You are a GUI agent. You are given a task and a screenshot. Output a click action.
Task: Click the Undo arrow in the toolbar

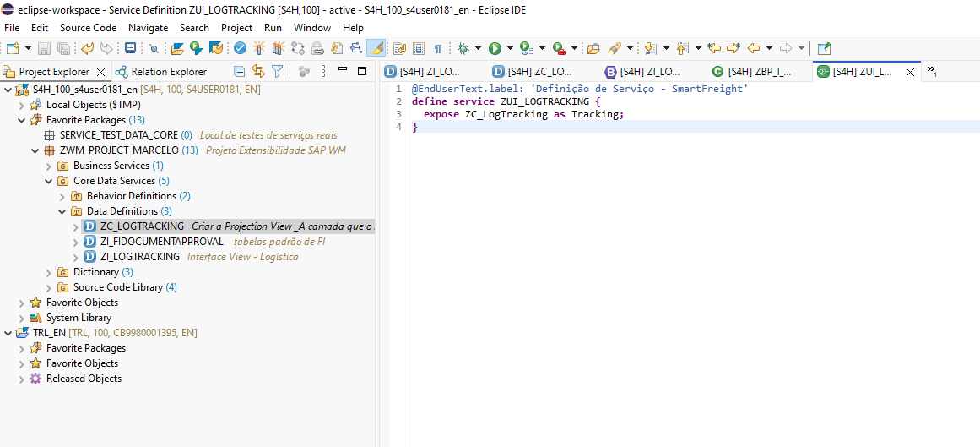87,48
